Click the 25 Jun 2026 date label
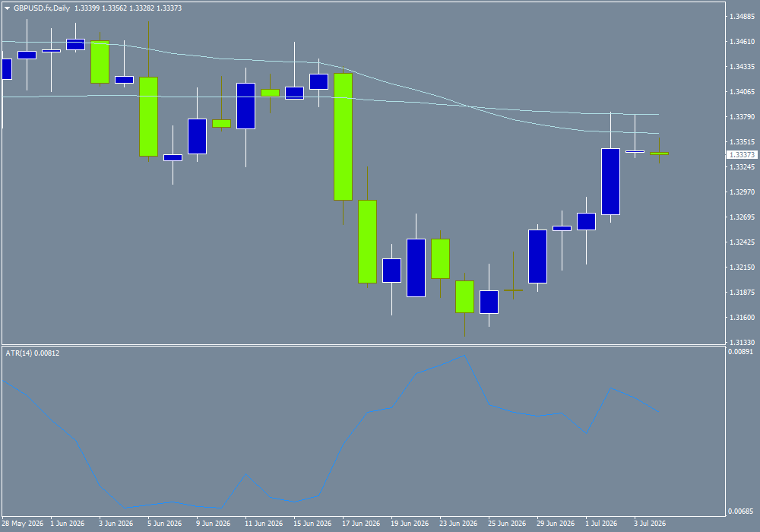760x532 pixels. coord(506,524)
